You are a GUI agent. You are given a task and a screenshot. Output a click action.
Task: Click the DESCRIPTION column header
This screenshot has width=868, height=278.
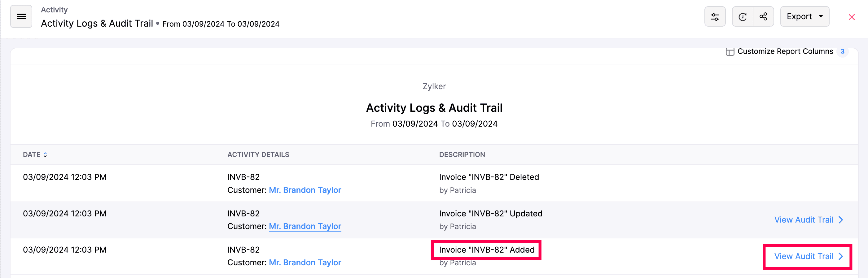pyautogui.click(x=462, y=154)
